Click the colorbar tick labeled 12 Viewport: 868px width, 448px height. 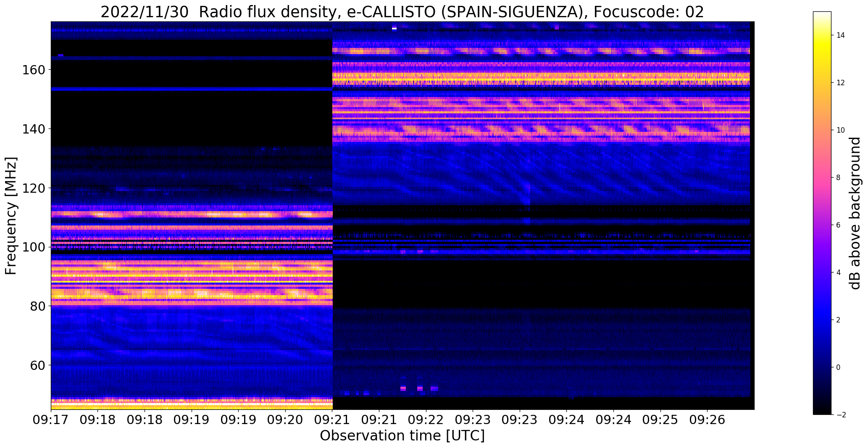point(841,83)
